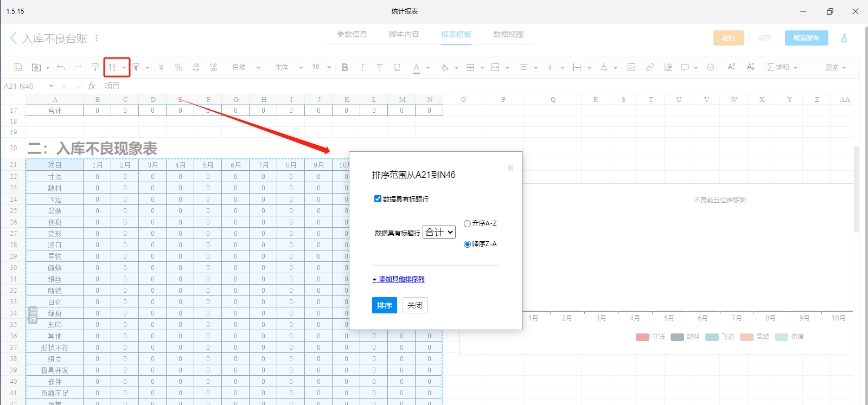
Task: Toggle bold formatting
Action: pos(345,67)
